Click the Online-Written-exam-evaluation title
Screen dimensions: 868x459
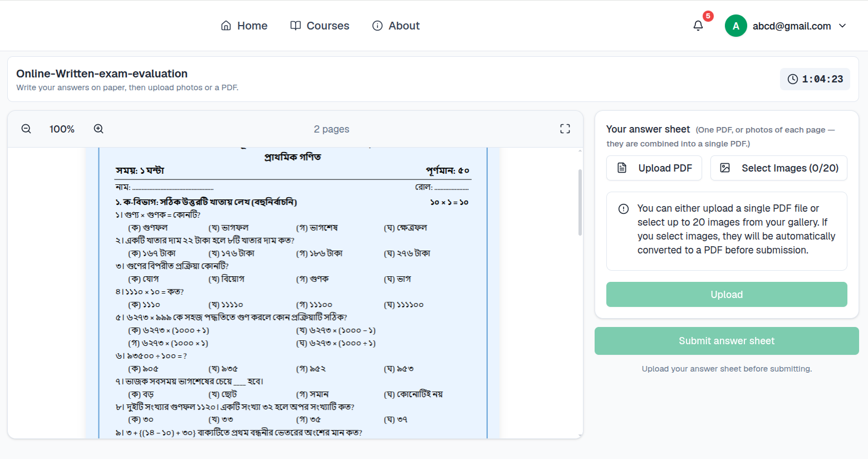tap(102, 74)
